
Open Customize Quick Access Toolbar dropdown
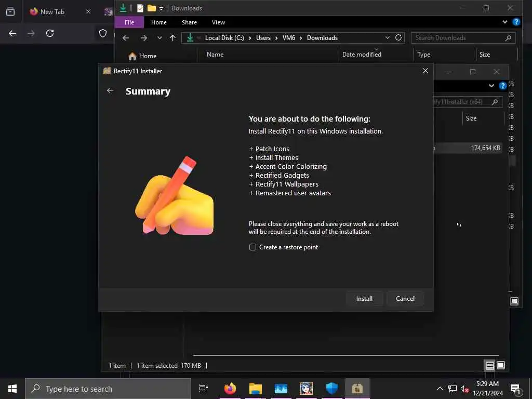click(162, 8)
